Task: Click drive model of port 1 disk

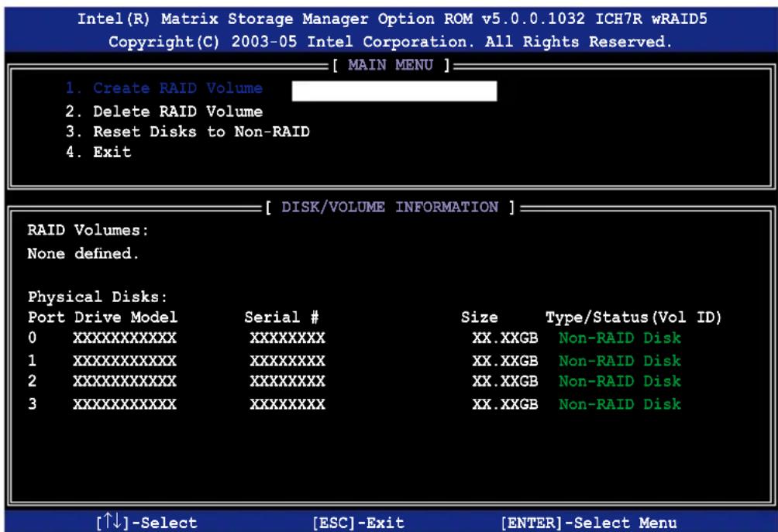Action: point(125,361)
